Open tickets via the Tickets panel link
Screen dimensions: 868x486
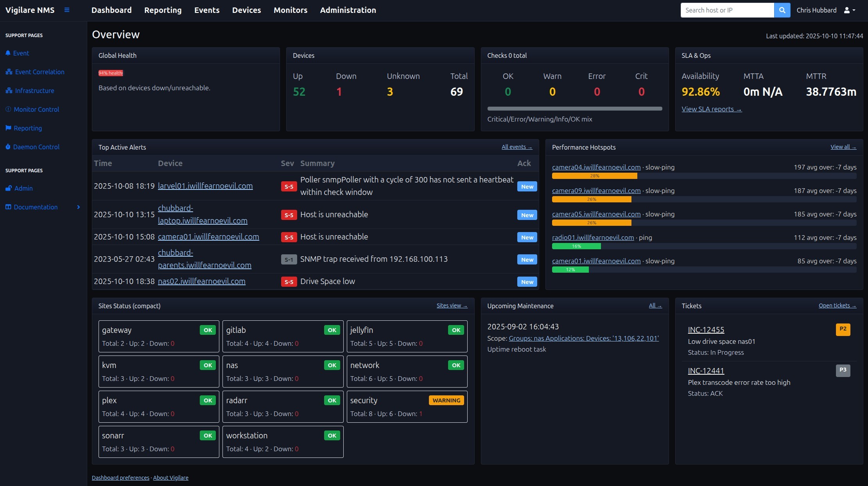click(x=837, y=306)
